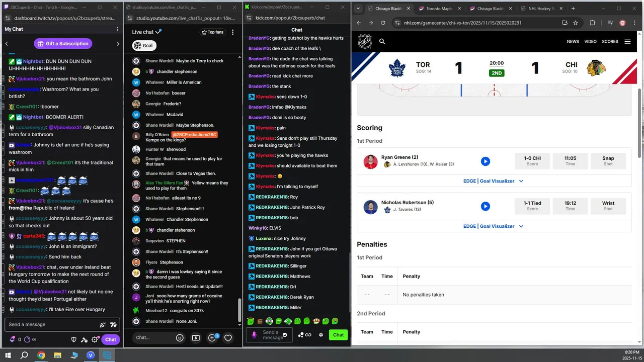Click the Twitch shield mod icon
The height and width of the screenshot is (362, 644).
74,339
